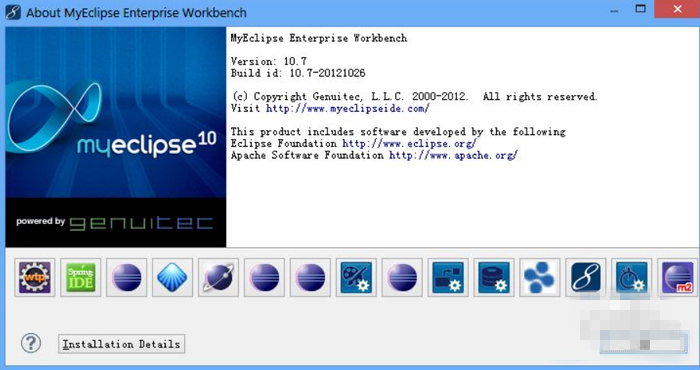Follow the www.apache.org link

click(x=453, y=155)
